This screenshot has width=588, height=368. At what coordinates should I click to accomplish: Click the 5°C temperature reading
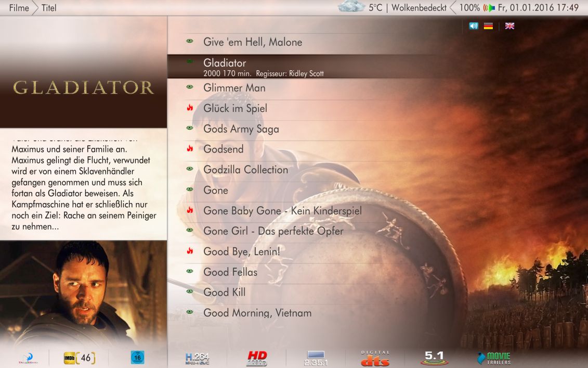coord(375,7)
